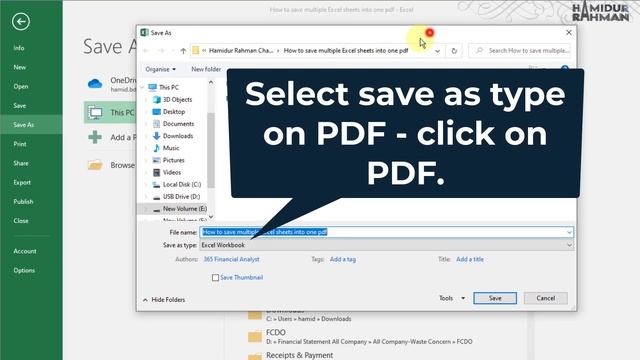This screenshot has width=640, height=360.
Task: Open the File name history dropdown arrow
Action: click(569, 232)
